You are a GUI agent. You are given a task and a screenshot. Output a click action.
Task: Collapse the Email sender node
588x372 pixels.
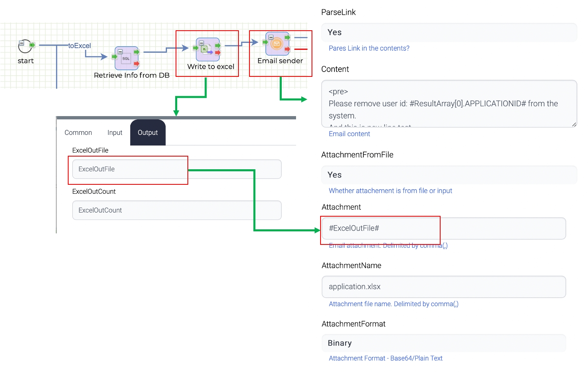click(271, 37)
